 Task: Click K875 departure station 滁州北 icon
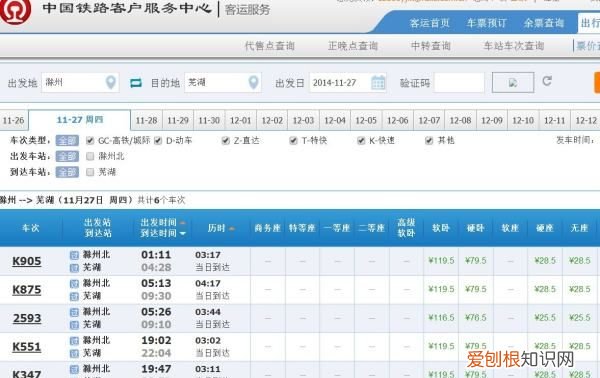(74, 284)
